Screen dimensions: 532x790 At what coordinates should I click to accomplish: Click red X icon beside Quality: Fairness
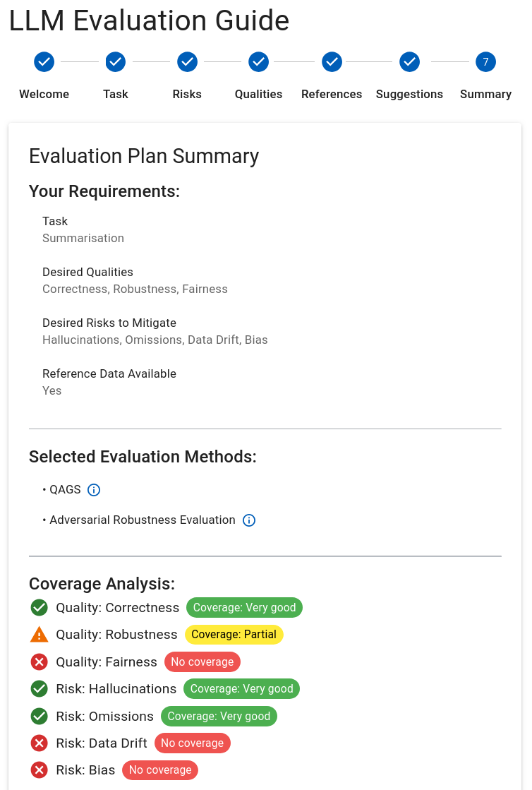[x=40, y=662]
